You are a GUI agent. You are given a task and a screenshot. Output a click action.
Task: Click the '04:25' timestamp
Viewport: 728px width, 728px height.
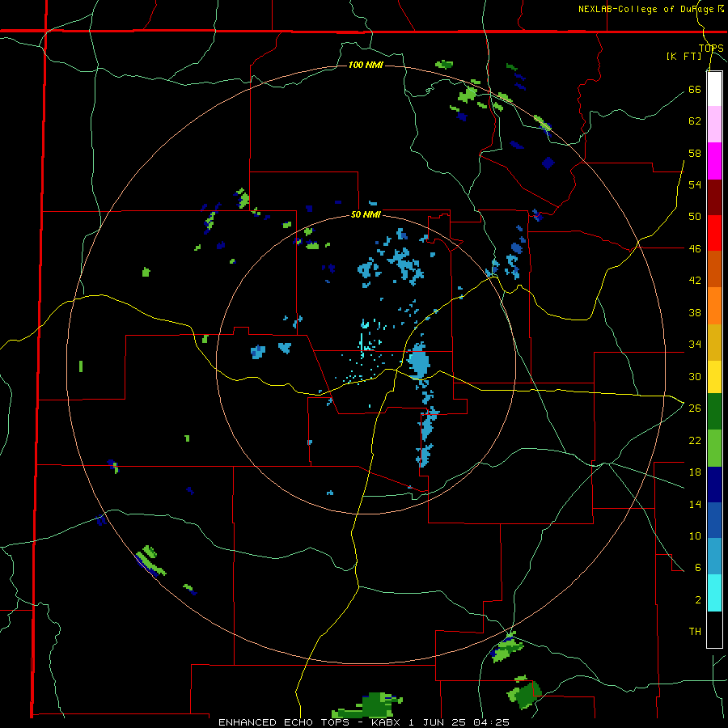click(x=492, y=722)
